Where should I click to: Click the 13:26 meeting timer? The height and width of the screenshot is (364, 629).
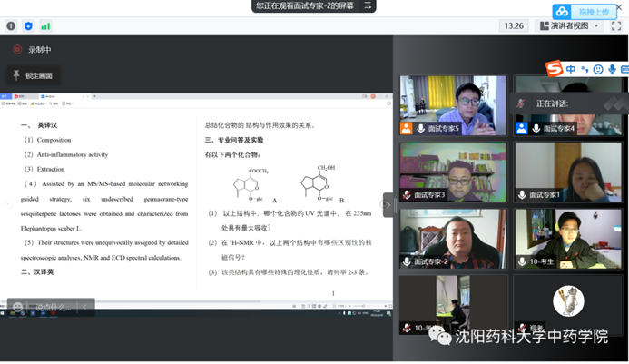click(514, 26)
